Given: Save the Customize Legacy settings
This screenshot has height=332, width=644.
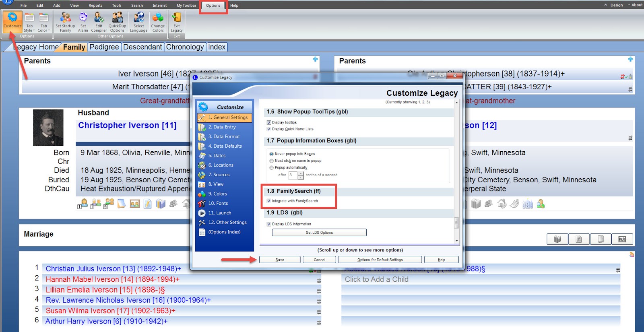Looking at the screenshot, I should [280, 260].
